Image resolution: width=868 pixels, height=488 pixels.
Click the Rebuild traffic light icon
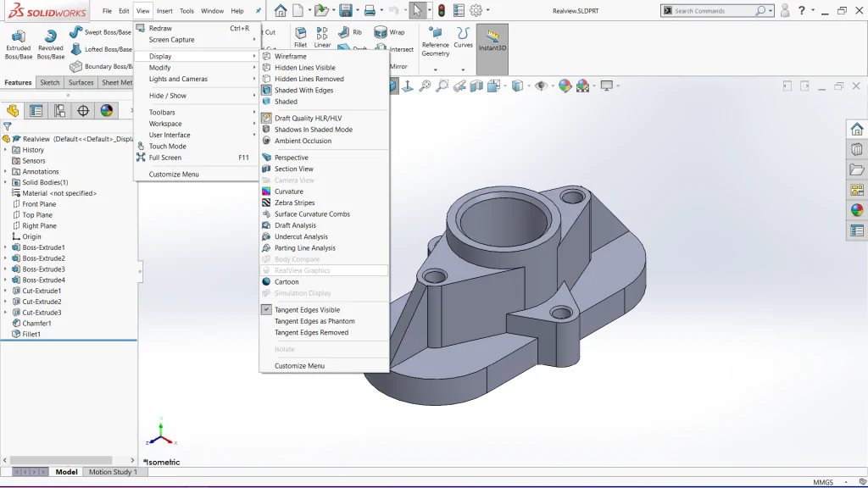441,10
